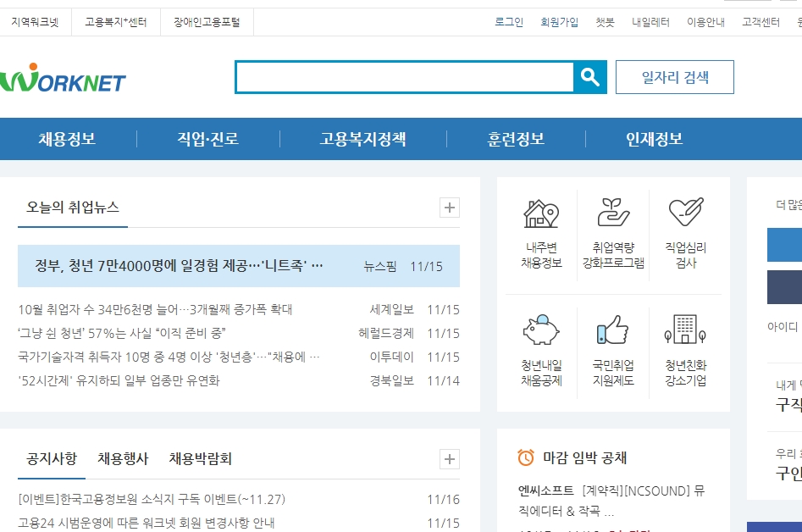Click inside the job search input field

[x=407, y=76]
